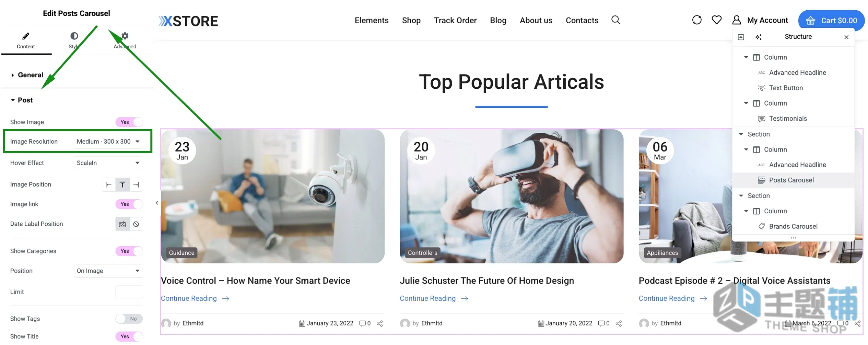Open the Image Resolution dropdown
The width and height of the screenshot is (868, 345).
pyautogui.click(x=108, y=142)
